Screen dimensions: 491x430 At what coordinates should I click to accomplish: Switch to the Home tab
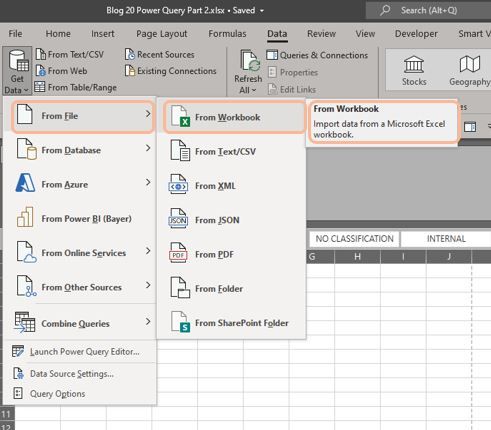(x=58, y=34)
